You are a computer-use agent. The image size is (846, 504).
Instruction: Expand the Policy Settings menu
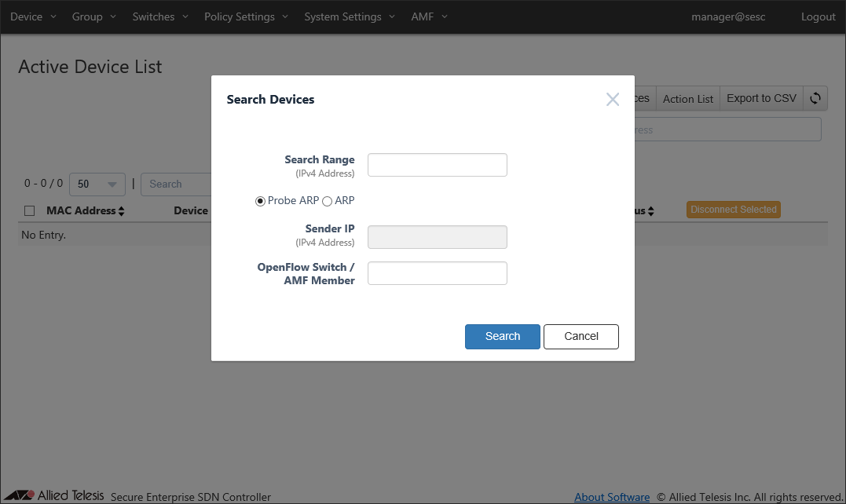pyautogui.click(x=246, y=16)
